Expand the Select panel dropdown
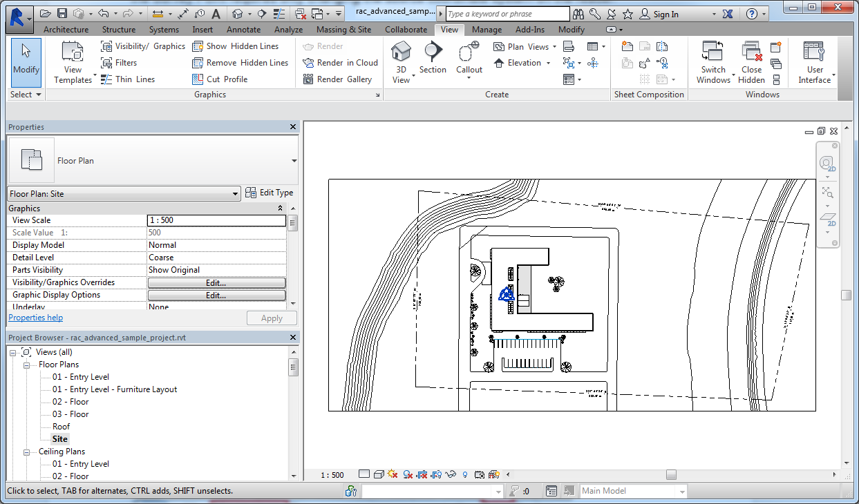 (26, 95)
